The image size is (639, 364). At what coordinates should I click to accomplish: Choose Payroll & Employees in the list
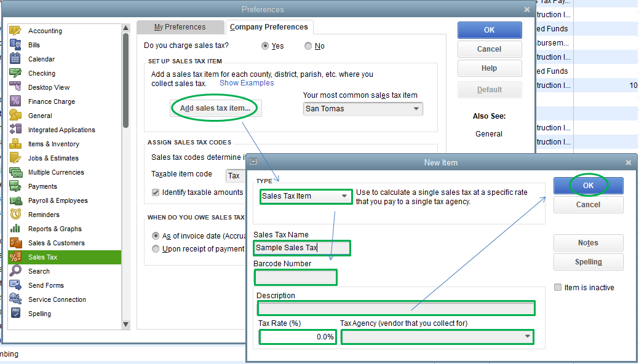point(58,200)
